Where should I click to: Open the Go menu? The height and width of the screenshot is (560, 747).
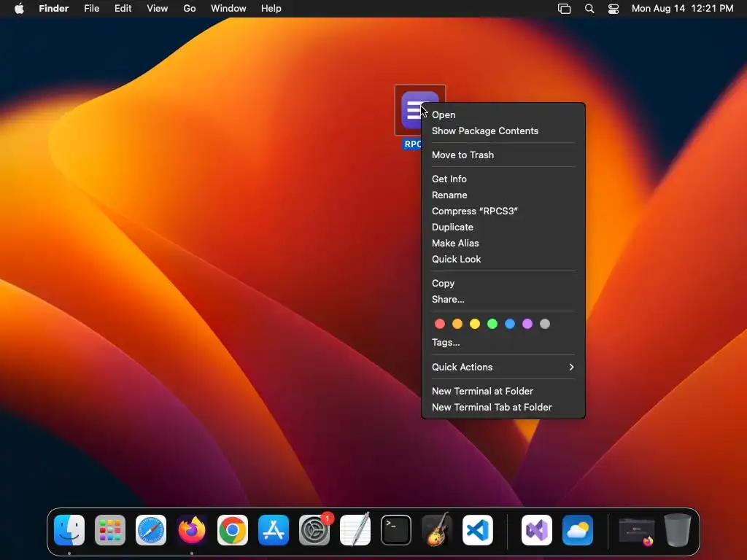click(190, 9)
